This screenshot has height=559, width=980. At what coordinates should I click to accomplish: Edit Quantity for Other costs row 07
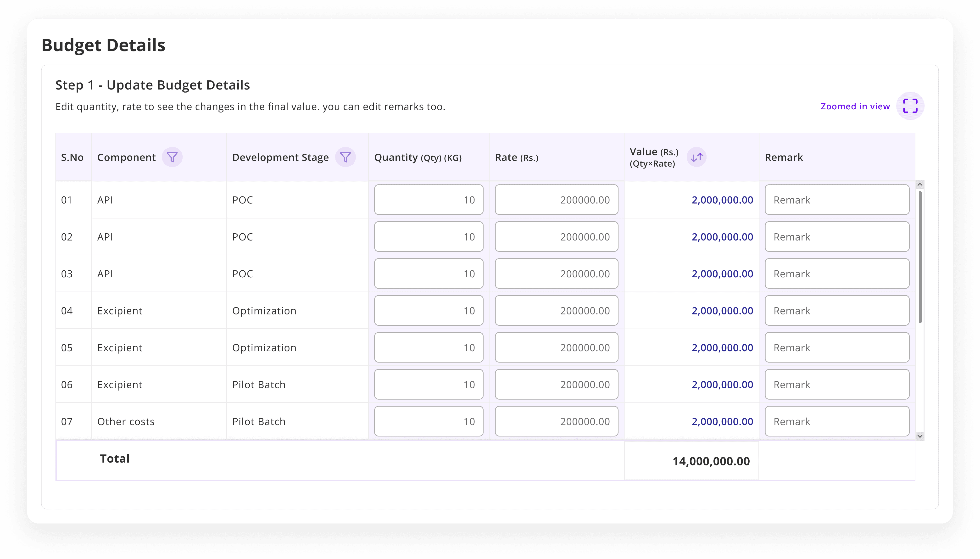(428, 421)
